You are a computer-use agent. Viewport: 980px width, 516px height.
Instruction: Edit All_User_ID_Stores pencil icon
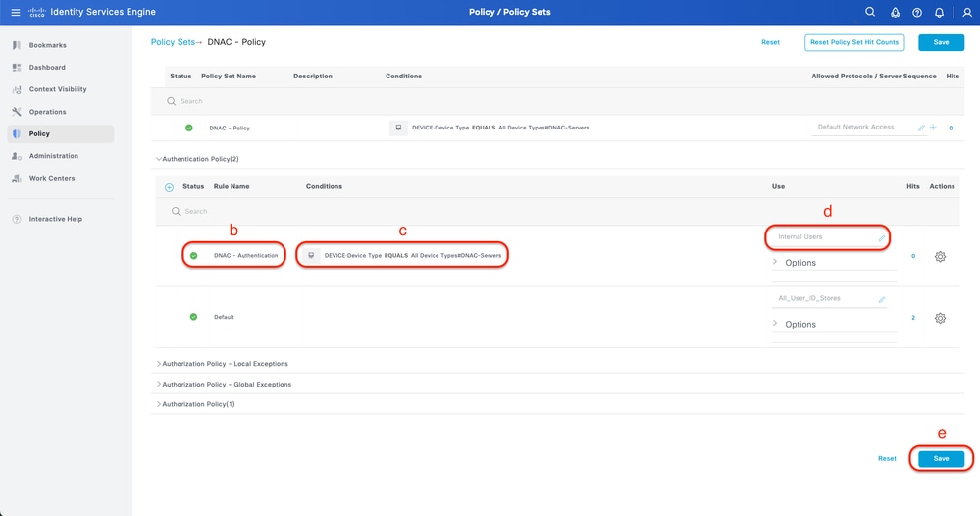coord(882,299)
